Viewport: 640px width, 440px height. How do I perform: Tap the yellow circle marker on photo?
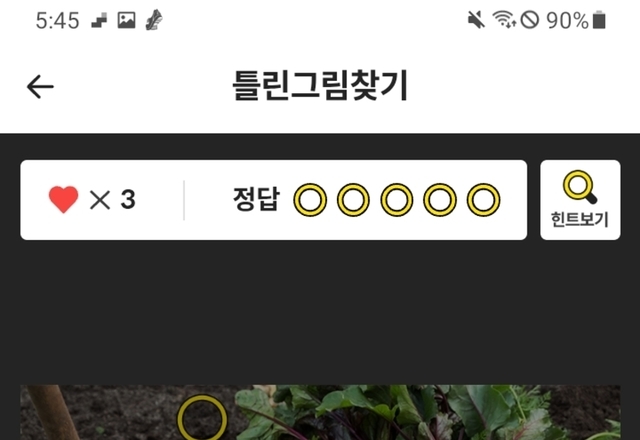(202, 418)
